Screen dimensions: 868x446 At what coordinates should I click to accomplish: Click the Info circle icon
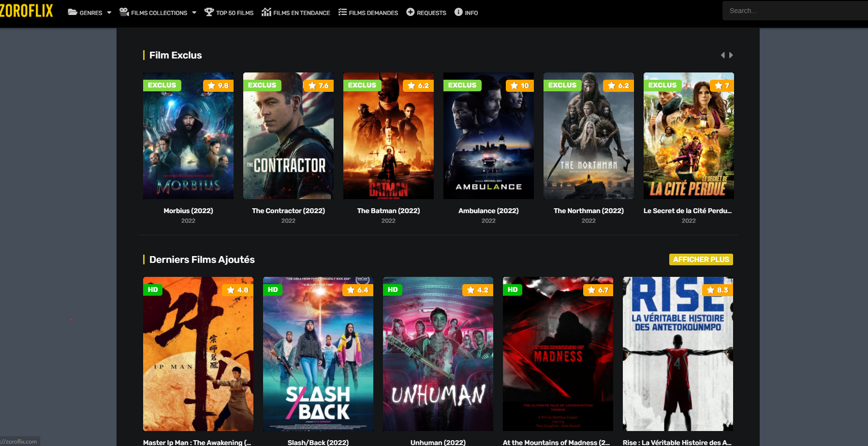[458, 12]
